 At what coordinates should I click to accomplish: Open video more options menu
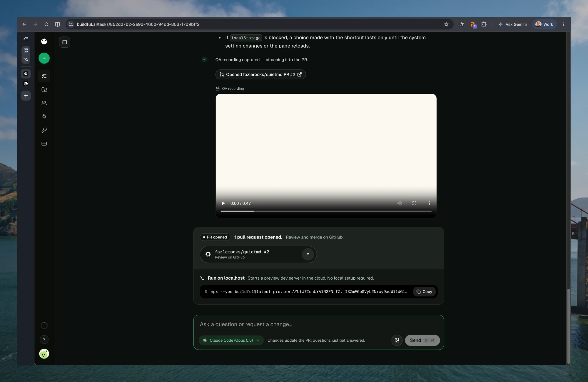click(429, 203)
